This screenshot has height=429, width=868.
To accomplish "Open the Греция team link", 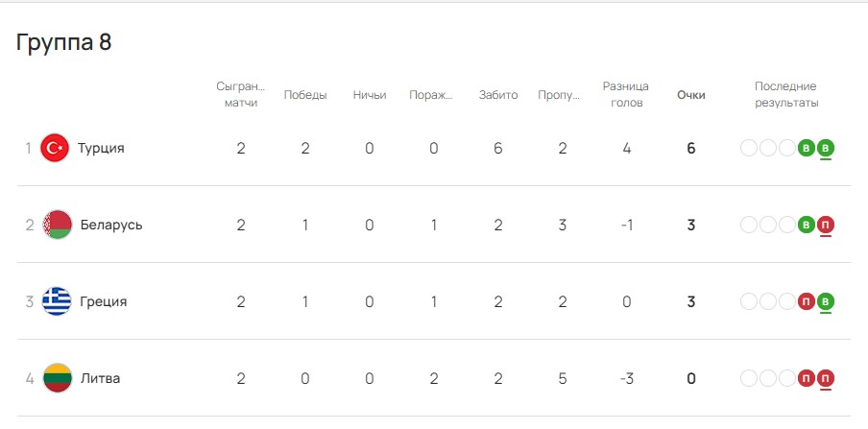I will tap(104, 301).
